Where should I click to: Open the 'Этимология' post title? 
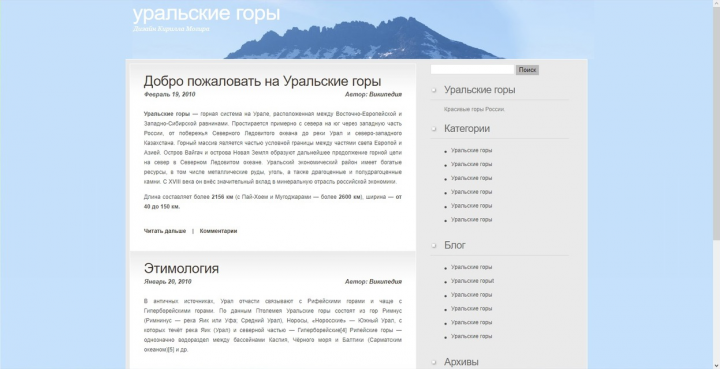pos(181,268)
